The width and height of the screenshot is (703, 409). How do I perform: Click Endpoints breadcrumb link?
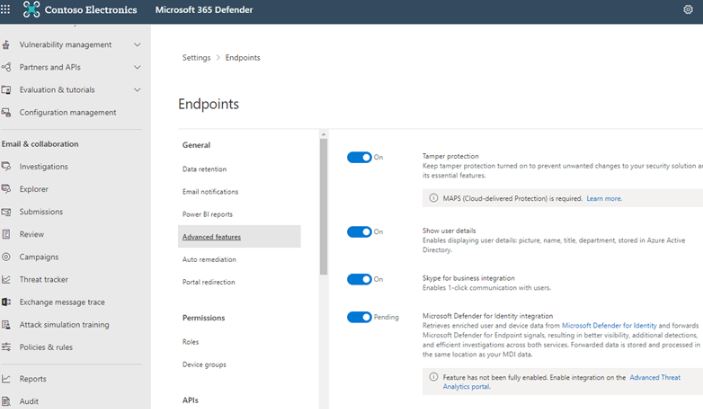[x=243, y=57]
